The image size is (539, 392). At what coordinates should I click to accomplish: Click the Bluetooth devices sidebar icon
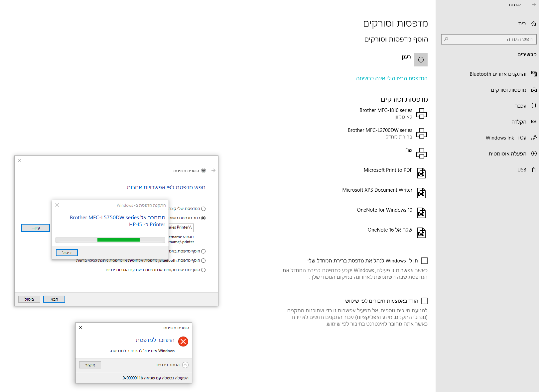click(x=534, y=74)
